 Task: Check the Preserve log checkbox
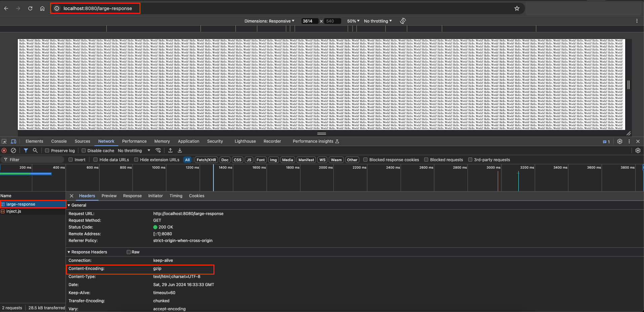click(47, 150)
